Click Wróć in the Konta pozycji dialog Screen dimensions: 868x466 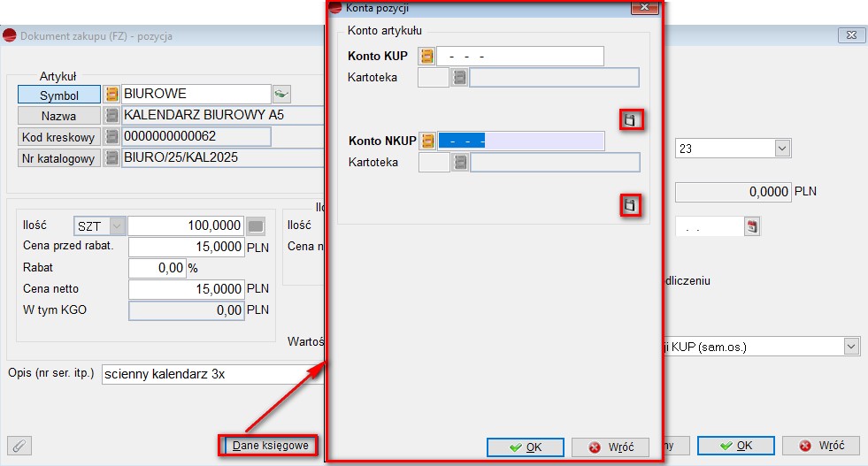click(610, 447)
